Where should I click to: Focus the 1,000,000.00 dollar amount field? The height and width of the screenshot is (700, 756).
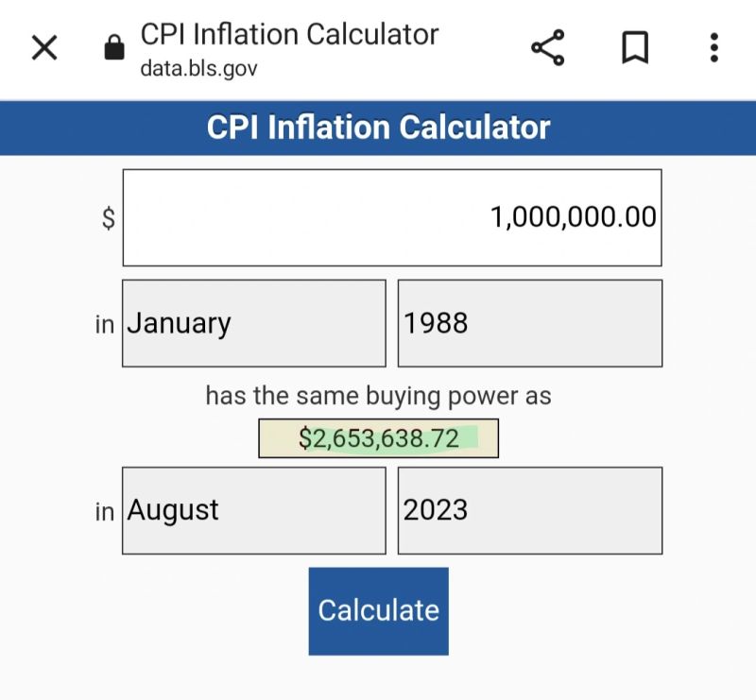coord(392,218)
